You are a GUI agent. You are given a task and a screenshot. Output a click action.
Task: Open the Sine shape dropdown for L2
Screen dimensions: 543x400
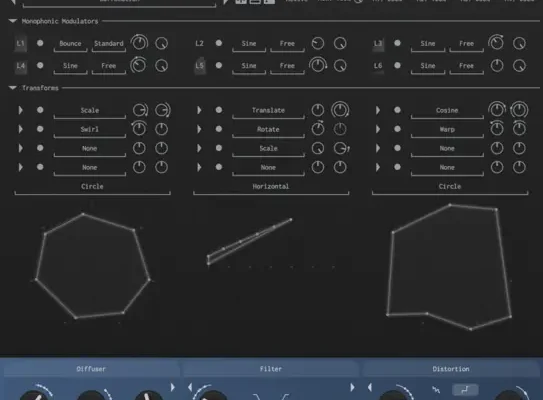[249, 44]
